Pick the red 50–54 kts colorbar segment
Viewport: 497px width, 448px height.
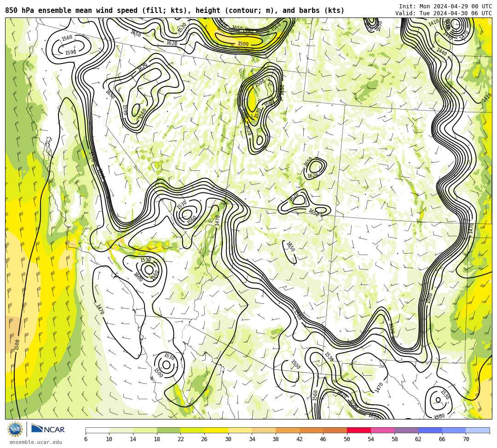[359, 430]
